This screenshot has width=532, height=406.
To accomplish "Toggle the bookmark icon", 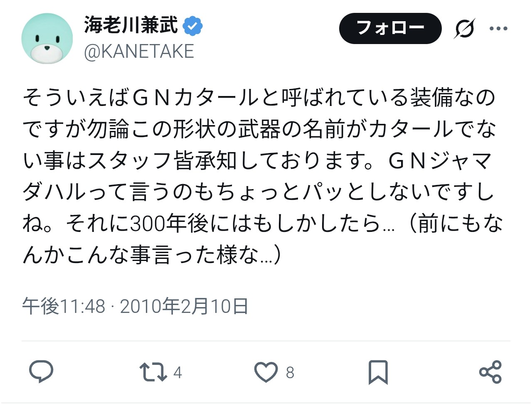I will tap(378, 372).
